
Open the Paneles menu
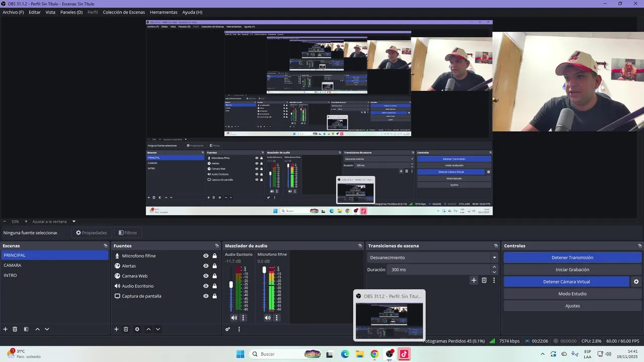pos(71,12)
